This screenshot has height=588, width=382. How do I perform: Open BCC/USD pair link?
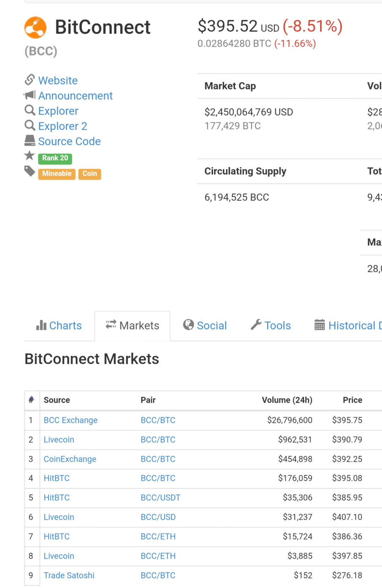click(x=158, y=517)
